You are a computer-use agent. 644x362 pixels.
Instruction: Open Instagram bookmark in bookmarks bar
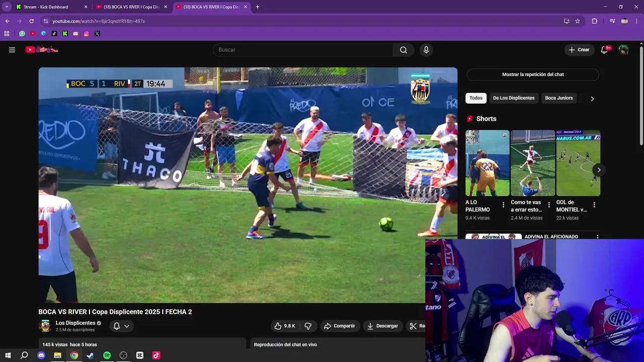(87, 34)
